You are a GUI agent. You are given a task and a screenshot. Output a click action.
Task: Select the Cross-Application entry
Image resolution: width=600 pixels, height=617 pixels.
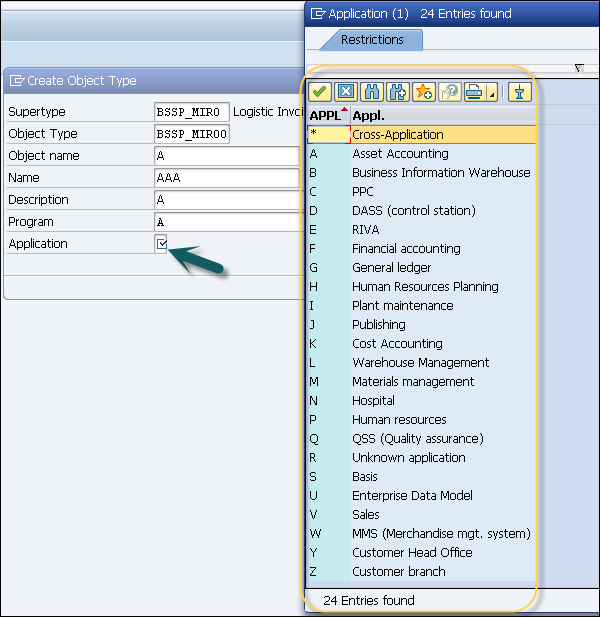coord(398,135)
